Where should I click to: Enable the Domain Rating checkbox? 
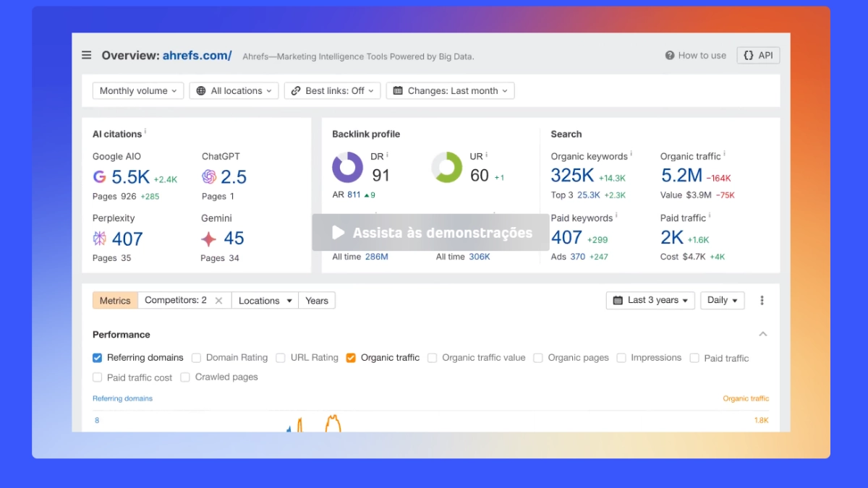pos(197,358)
